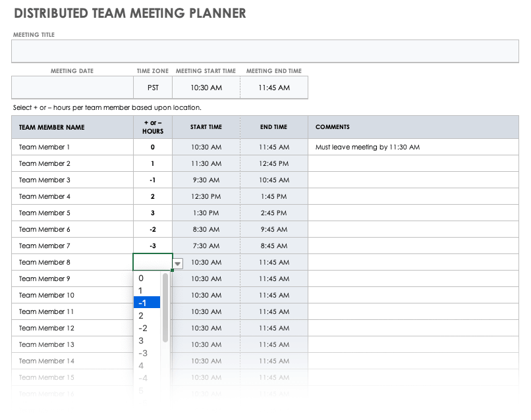Select -1 in the hours dropdown list
Viewport: 531px width, 420px height.
pyautogui.click(x=146, y=303)
